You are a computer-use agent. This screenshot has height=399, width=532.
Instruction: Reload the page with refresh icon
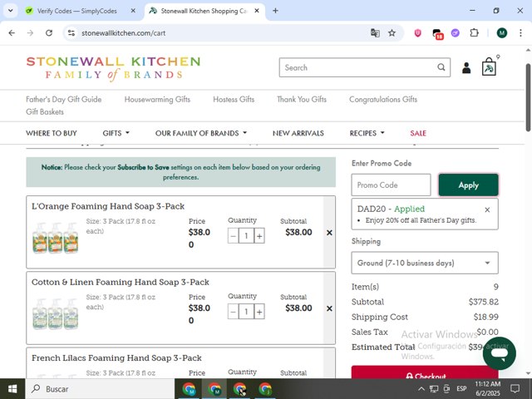[x=49, y=33]
